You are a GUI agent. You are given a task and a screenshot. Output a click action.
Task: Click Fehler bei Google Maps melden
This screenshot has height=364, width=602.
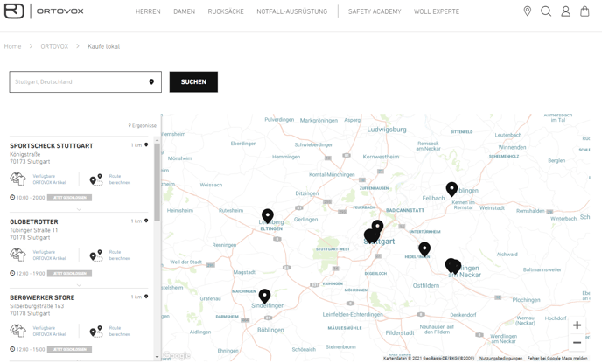[557, 358]
